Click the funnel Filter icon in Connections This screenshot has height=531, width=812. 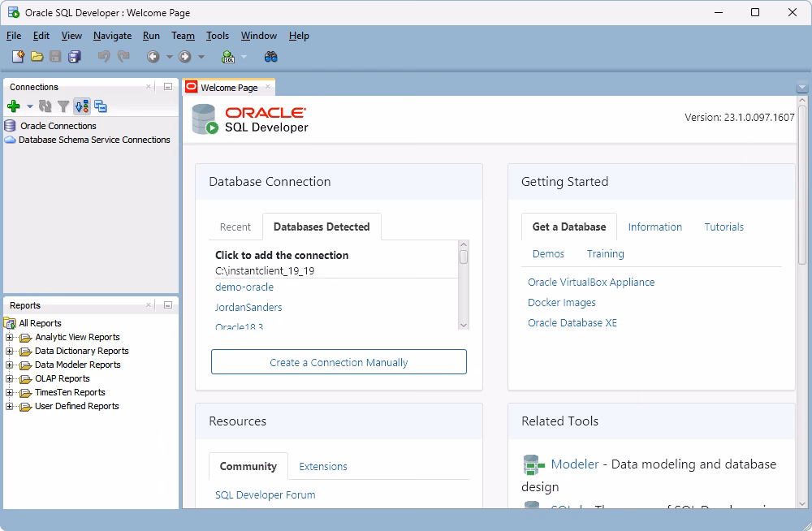63,106
